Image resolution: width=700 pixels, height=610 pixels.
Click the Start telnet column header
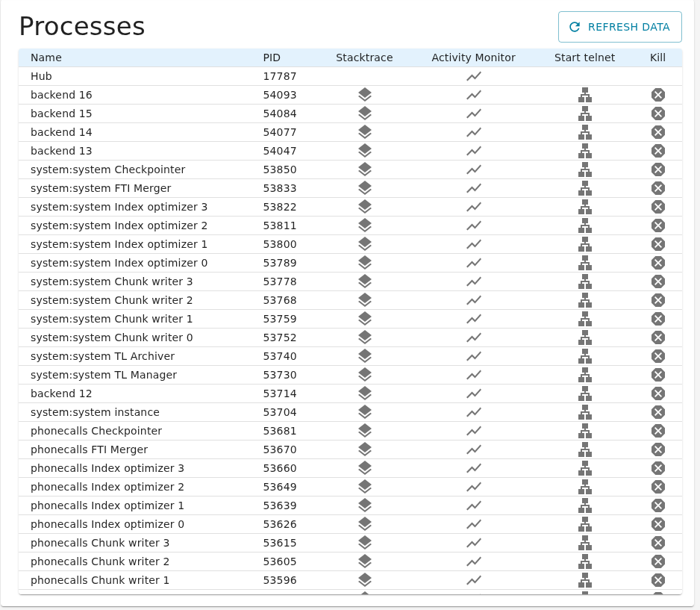pyautogui.click(x=584, y=57)
